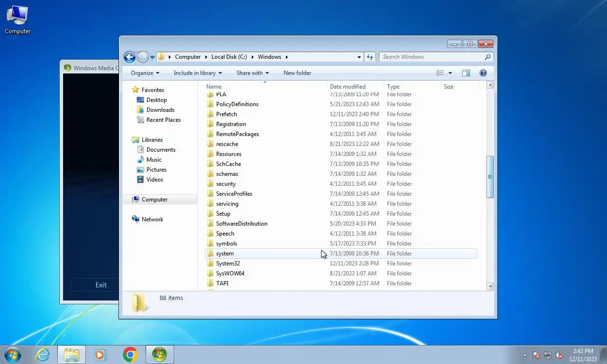Show the preview pane
This screenshot has width=607, height=364.
466,73
